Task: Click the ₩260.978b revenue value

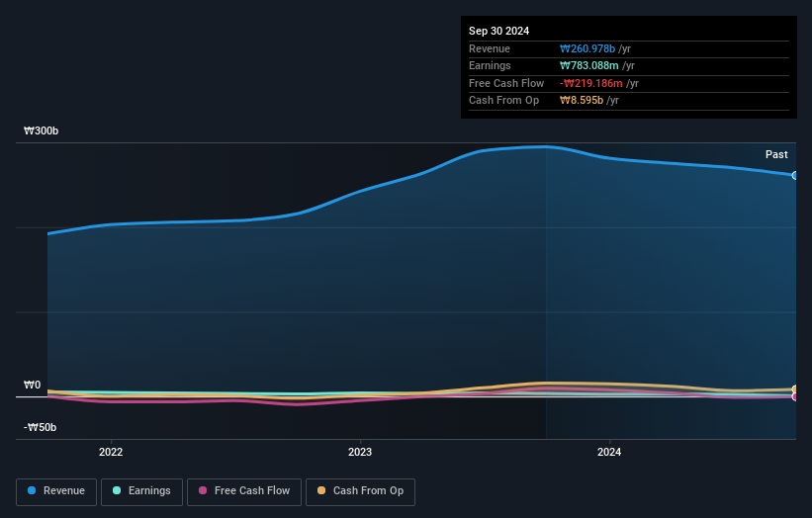Action: tap(587, 48)
